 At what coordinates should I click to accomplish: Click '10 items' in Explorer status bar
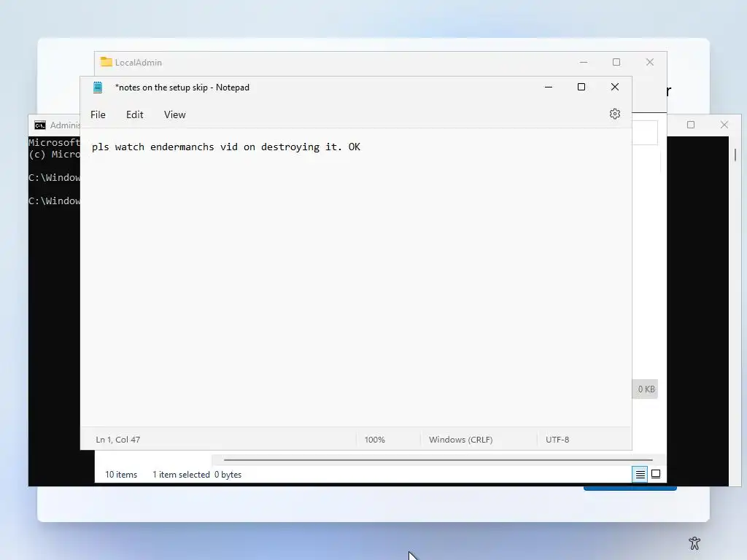coord(121,475)
